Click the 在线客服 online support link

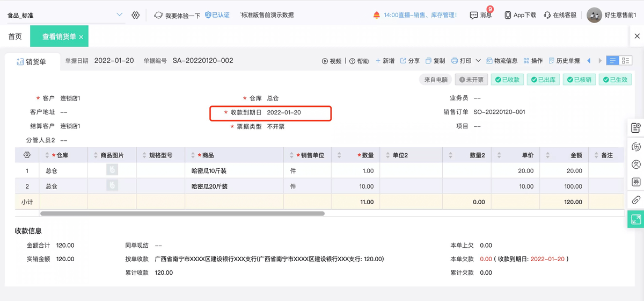pos(560,15)
